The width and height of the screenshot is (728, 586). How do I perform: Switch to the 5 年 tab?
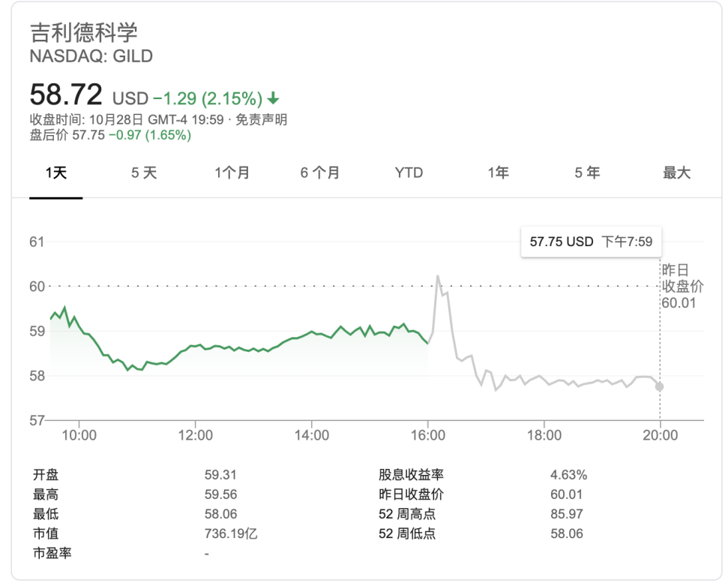587,173
